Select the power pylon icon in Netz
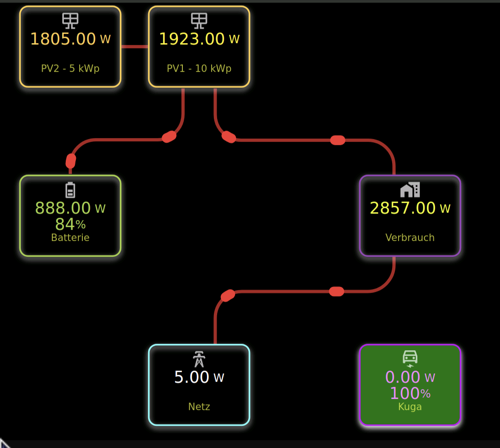The width and height of the screenshot is (500, 448). tap(199, 359)
